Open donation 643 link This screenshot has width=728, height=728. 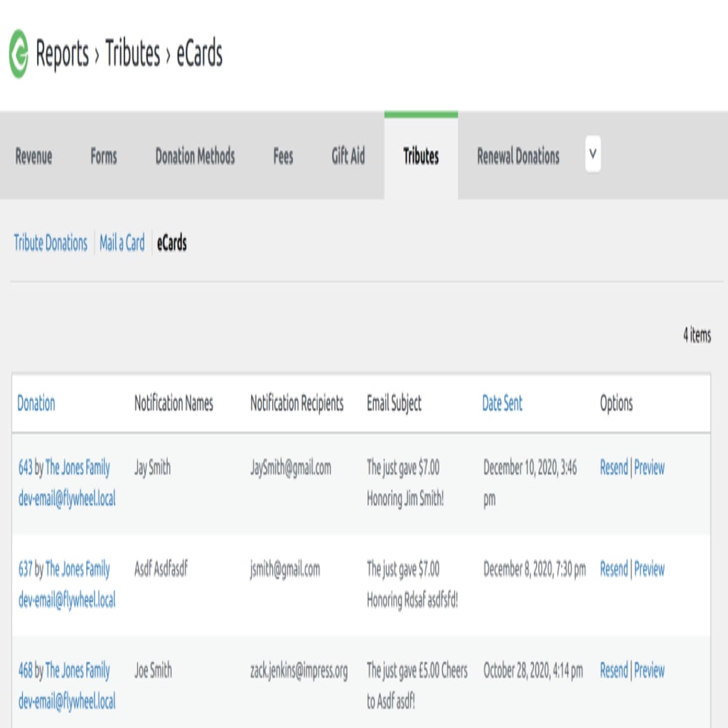point(26,467)
